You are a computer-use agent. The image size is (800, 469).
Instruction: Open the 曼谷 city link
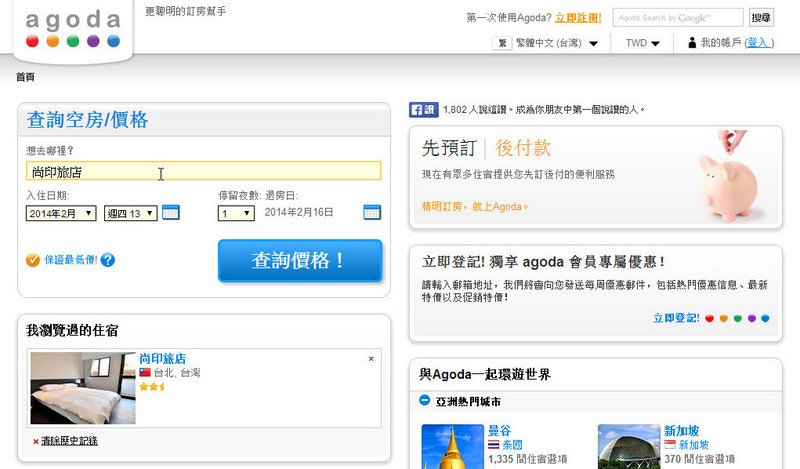tap(499, 430)
